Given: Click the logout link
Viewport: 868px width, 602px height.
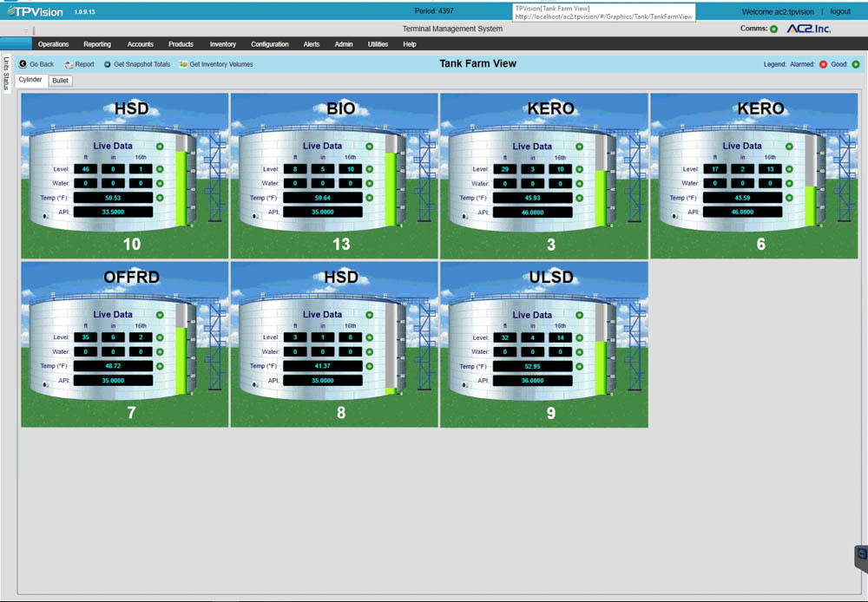Looking at the screenshot, I should tap(840, 10).
